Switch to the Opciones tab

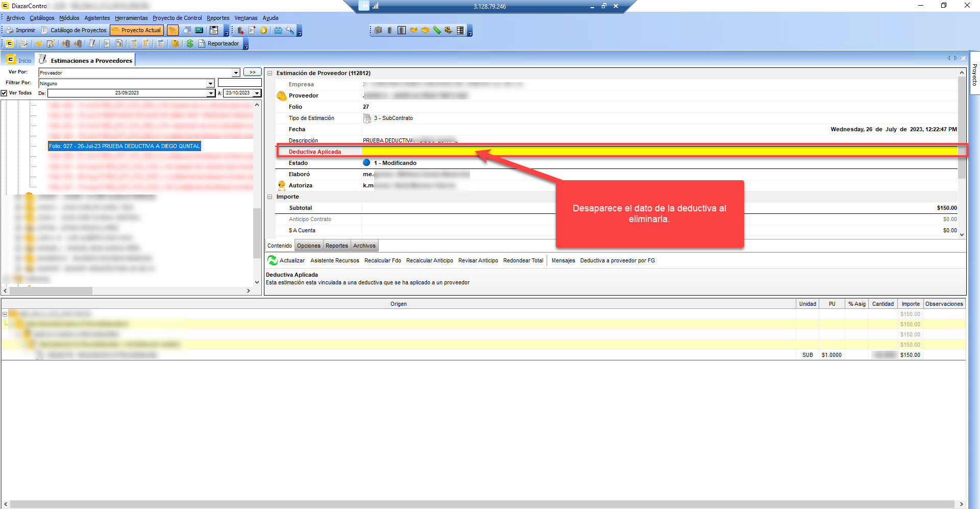pos(309,246)
